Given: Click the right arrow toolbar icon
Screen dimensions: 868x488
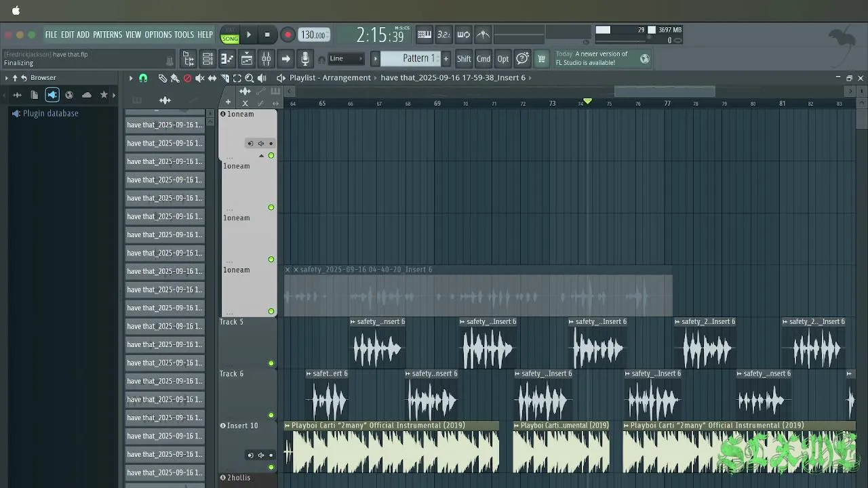Looking at the screenshot, I should [286, 59].
